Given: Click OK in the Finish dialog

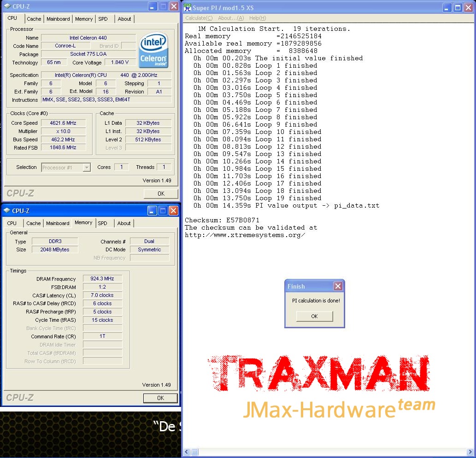Looking at the screenshot, I should (315, 316).
